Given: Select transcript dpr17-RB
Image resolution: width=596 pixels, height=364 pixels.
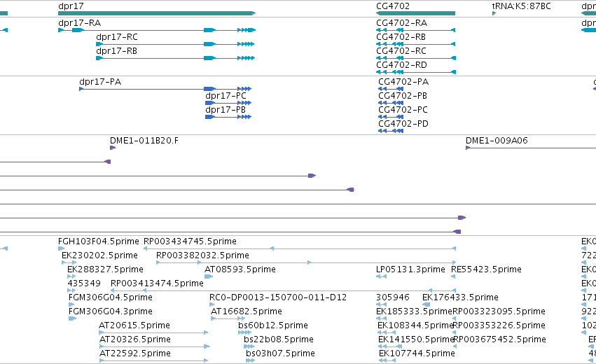Looking at the screenshot, I should click(x=175, y=58).
